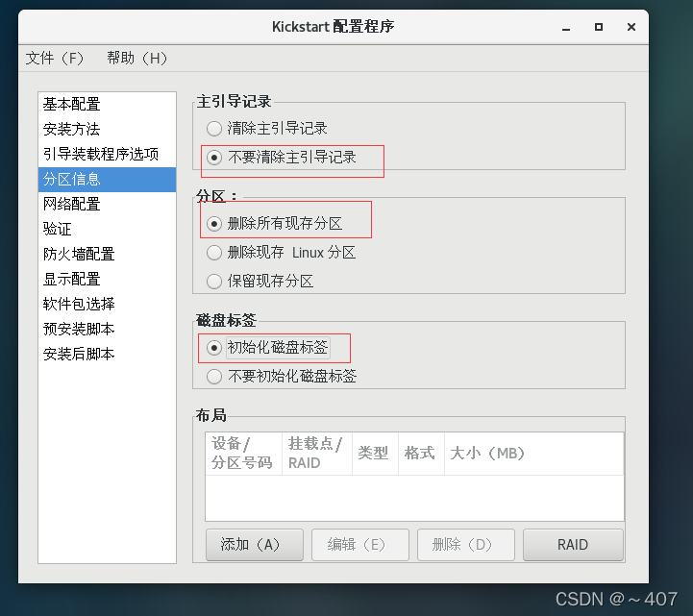Close the Kickstart 配置程序 window
Viewport: 693px width, 616px height.
tap(631, 28)
